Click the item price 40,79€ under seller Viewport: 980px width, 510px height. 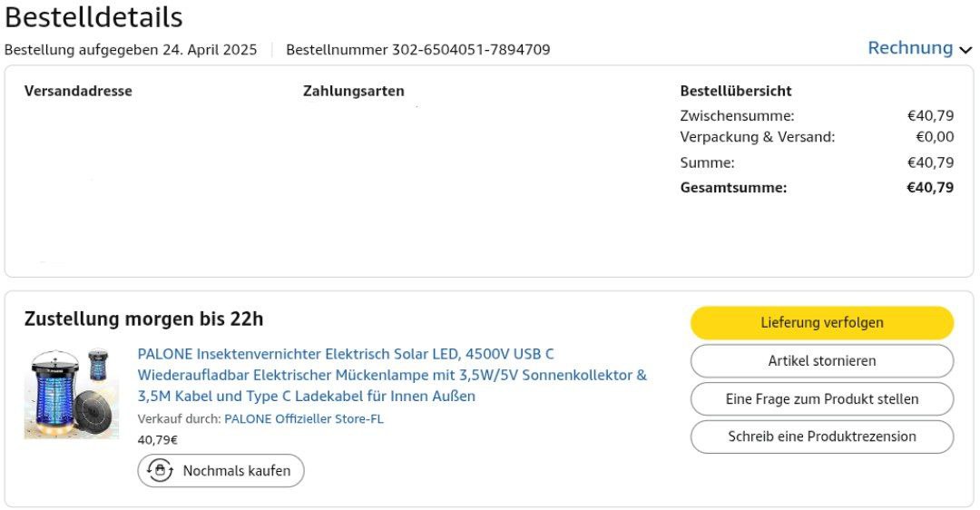[158, 440]
